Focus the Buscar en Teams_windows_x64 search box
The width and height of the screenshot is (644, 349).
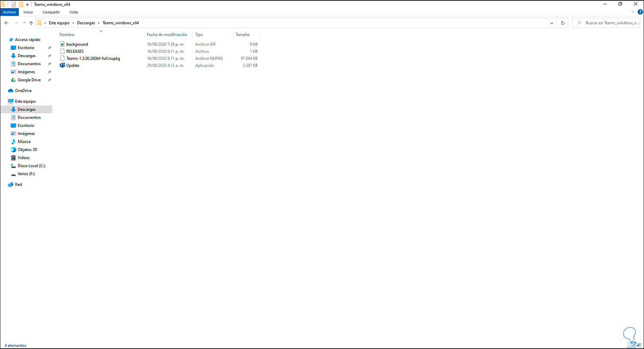607,23
